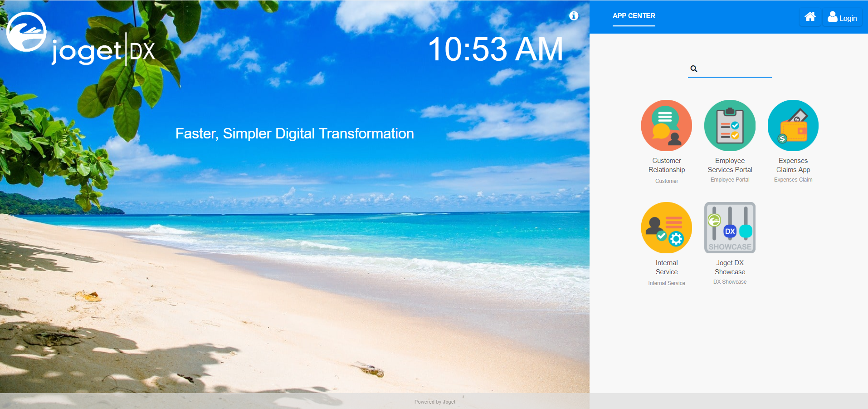868x409 pixels.
Task: Click the magnifying glass search icon
Action: click(693, 69)
